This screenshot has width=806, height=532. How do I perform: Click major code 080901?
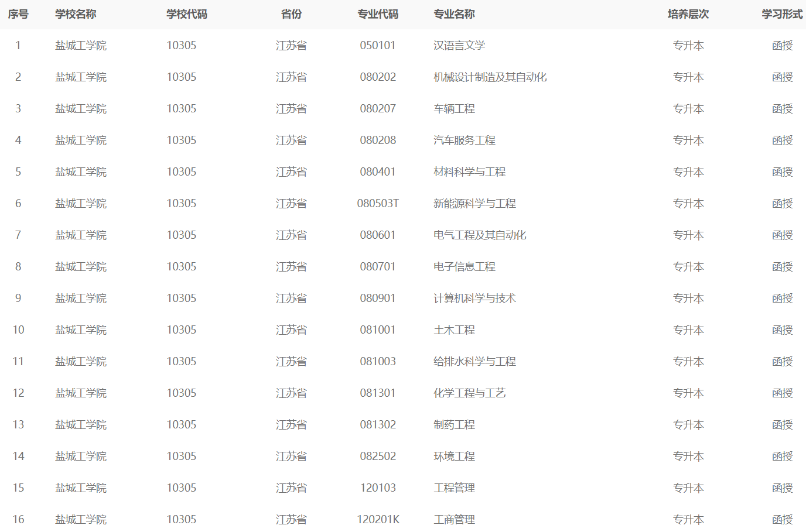pyautogui.click(x=378, y=298)
